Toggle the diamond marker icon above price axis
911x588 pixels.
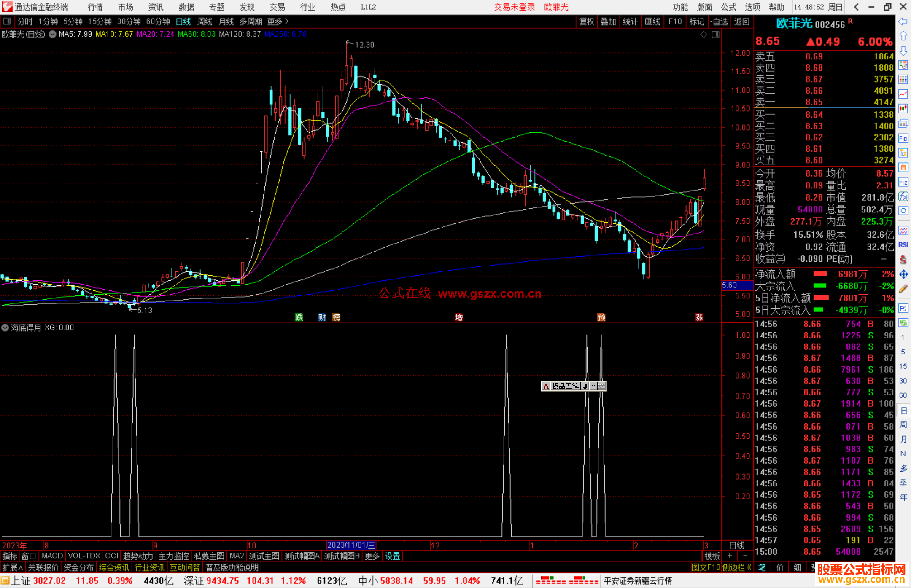tap(703, 35)
